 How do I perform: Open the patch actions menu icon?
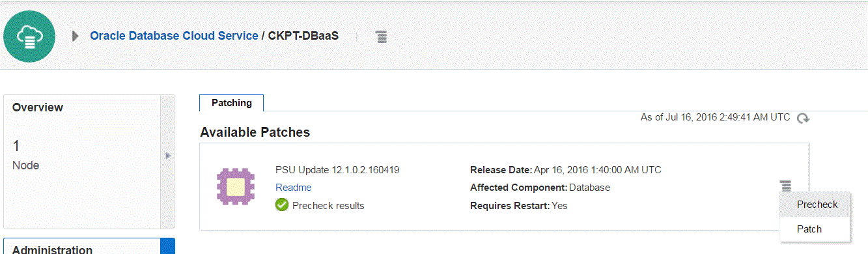786,186
